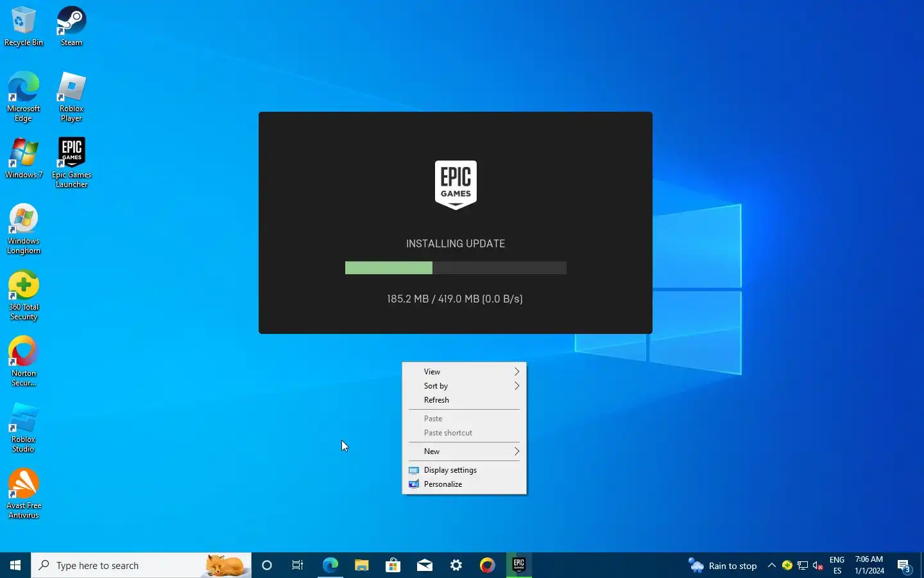924x578 pixels.
Task: Click the installing update progress bar
Action: (456, 268)
